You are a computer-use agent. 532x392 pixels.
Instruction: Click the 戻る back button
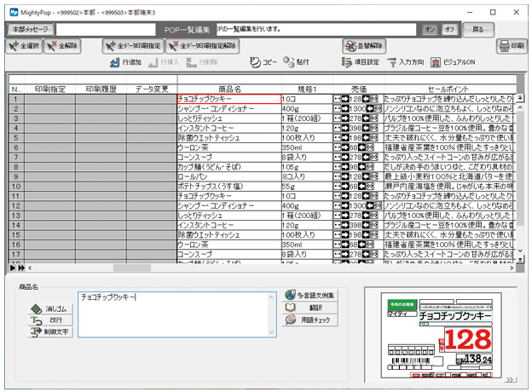[x=483, y=29]
